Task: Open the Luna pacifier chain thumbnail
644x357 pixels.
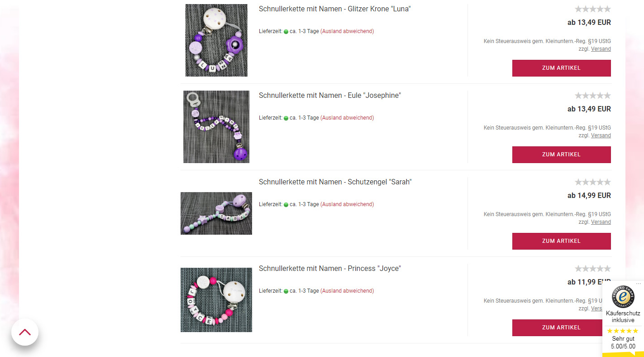Action: (x=216, y=40)
